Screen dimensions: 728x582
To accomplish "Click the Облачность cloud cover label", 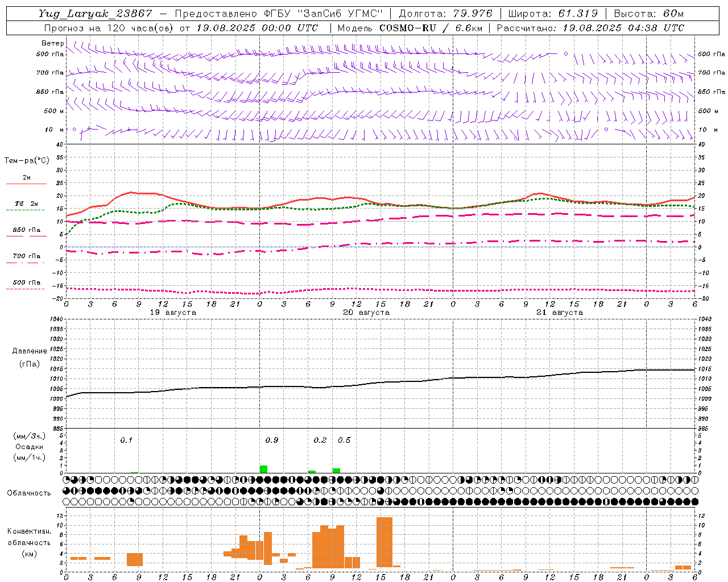I will tap(29, 493).
